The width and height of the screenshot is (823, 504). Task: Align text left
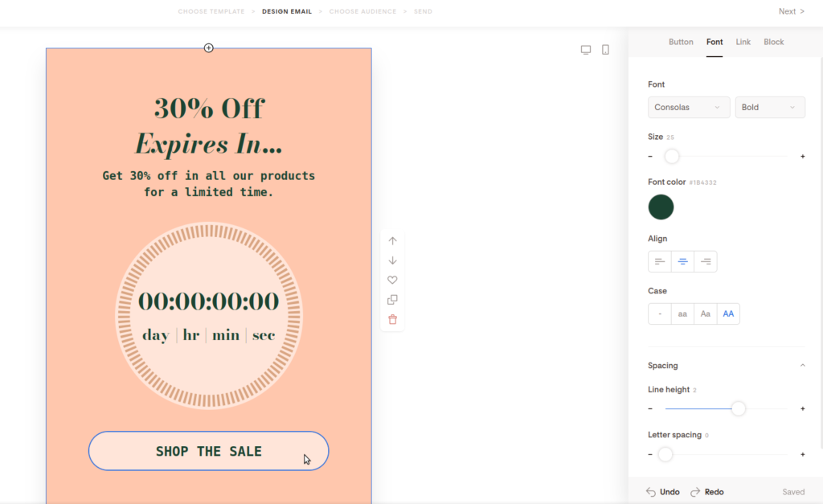(x=660, y=261)
